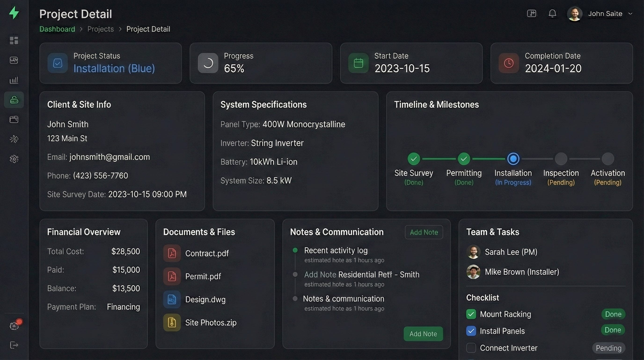Check the Connect Inverter checkbox
Image resolution: width=644 pixels, height=360 pixels.
pos(471,348)
